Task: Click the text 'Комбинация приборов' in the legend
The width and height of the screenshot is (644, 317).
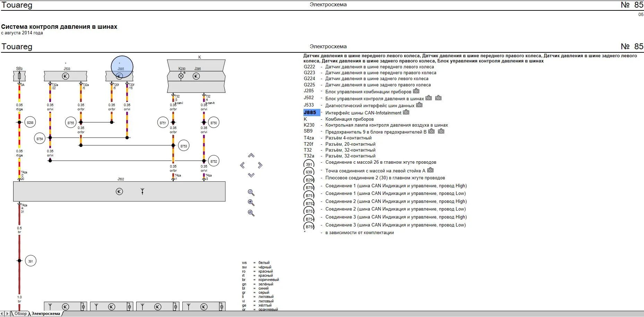Action: click(x=349, y=119)
